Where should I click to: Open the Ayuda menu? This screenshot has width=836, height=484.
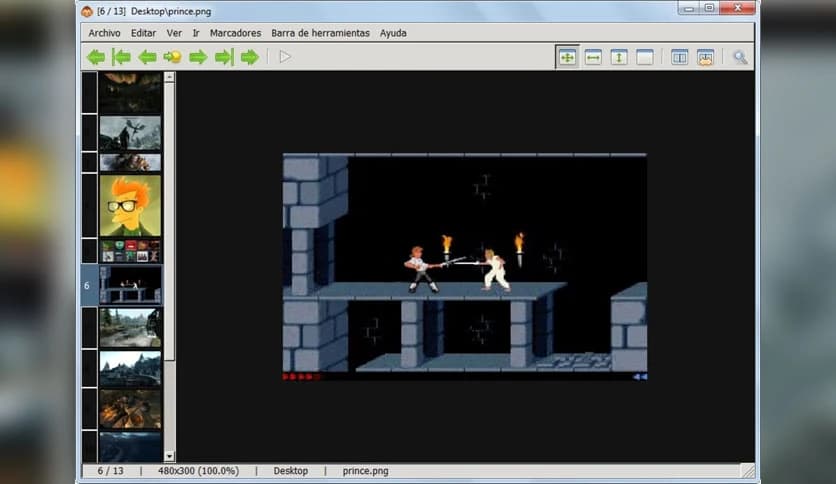coord(393,33)
